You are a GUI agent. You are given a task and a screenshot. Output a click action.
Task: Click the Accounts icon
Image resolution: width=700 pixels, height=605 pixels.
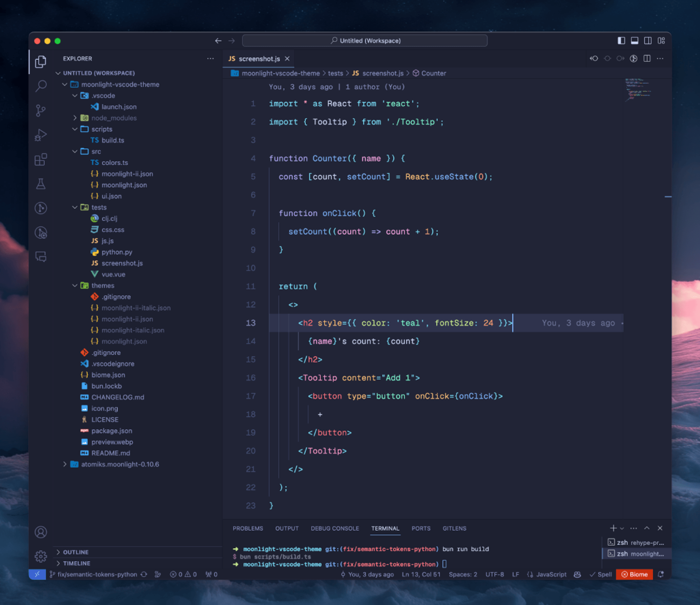click(41, 532)
